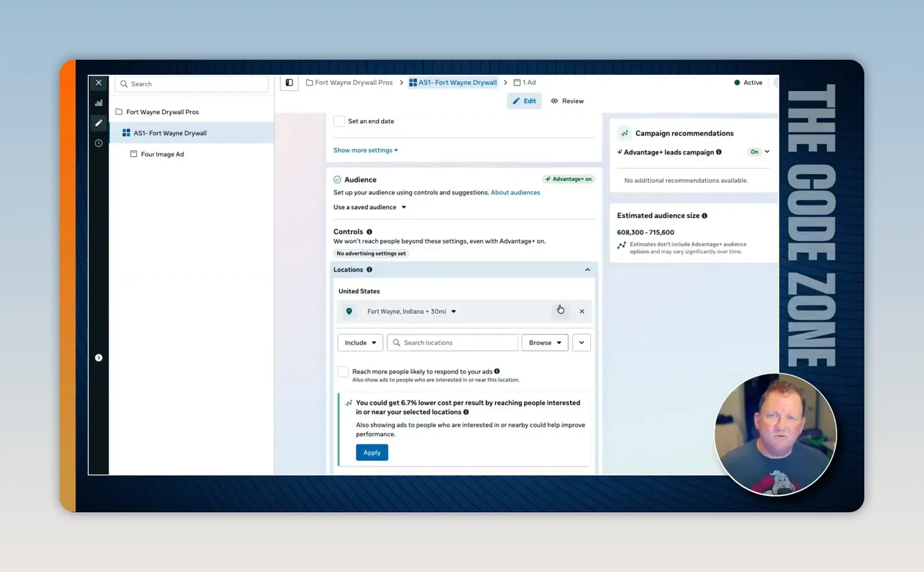Toggle the side panel layout icon
The width and height of the screenshot is (924, 572).
point(289,82)
